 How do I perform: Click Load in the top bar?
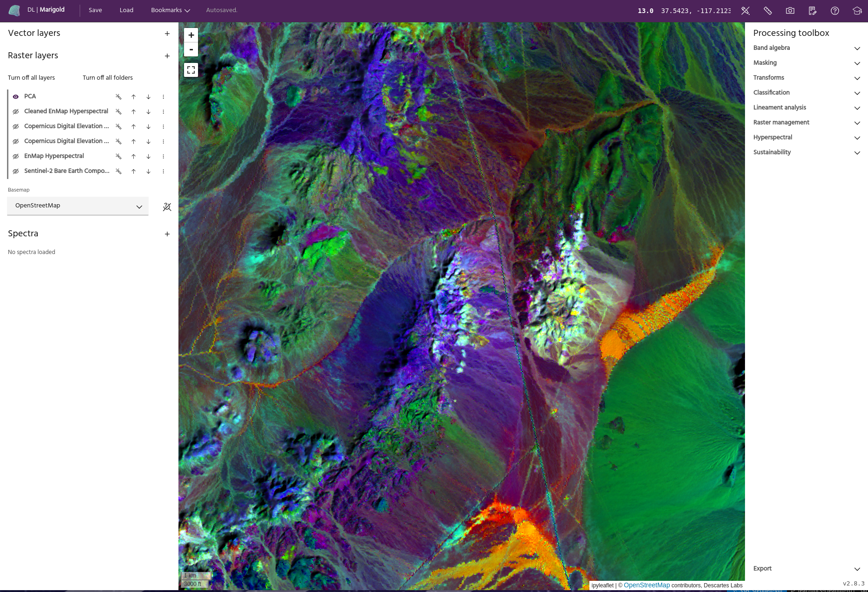click(x=126, y=10)
